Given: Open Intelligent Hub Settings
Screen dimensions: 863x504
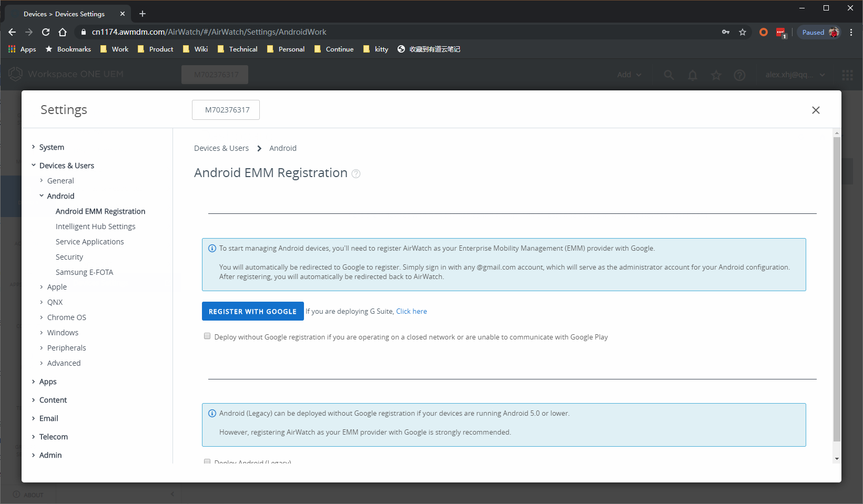Looking at the screenshot, I should click(x=95, y=227).
